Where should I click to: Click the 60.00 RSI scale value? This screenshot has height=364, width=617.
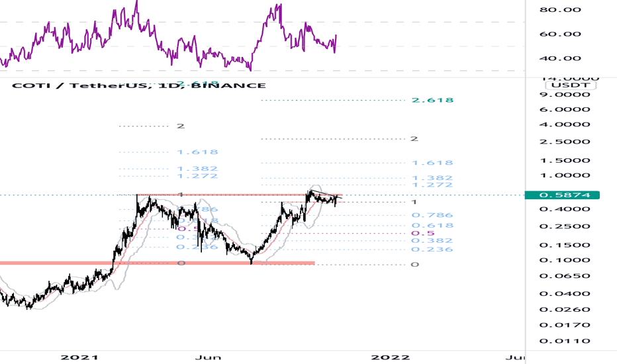(x=560, y=34)
